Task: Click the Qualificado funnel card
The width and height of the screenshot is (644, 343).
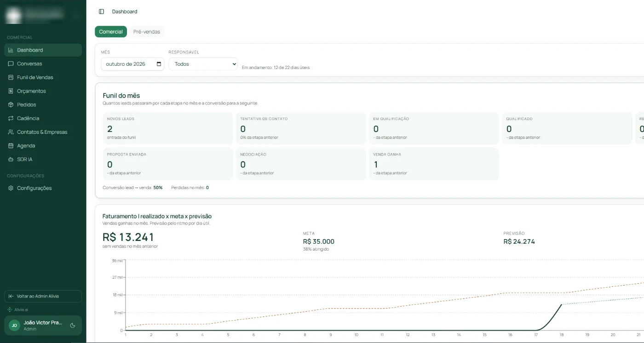Action: 567,128
